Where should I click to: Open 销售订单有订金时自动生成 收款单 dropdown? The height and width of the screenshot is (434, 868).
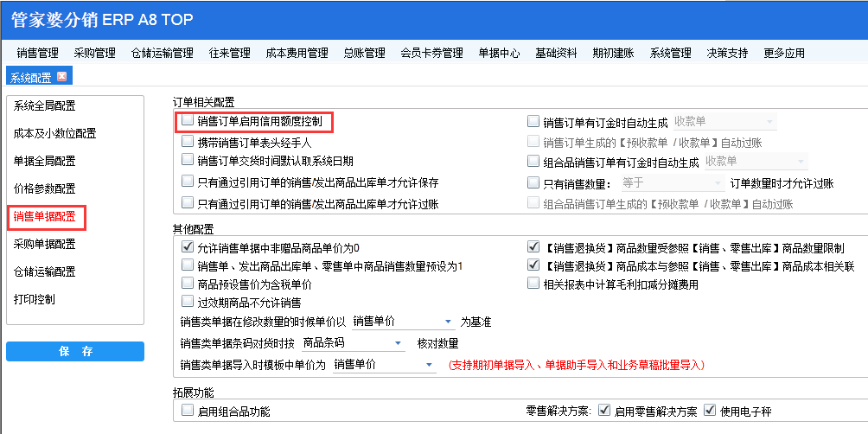coord(724,121)
